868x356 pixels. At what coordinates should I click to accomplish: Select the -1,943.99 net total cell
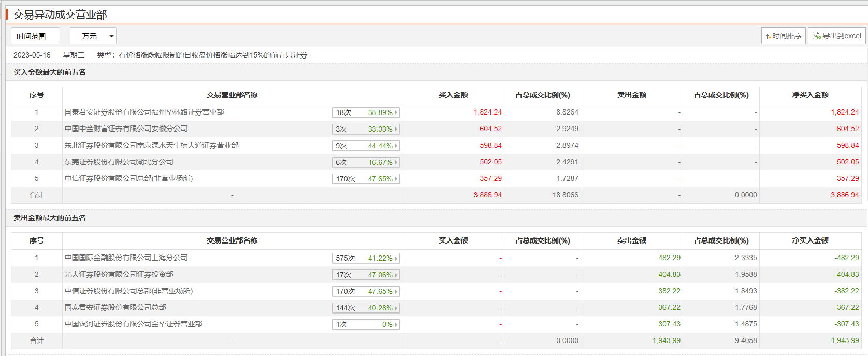coord(844,340)
